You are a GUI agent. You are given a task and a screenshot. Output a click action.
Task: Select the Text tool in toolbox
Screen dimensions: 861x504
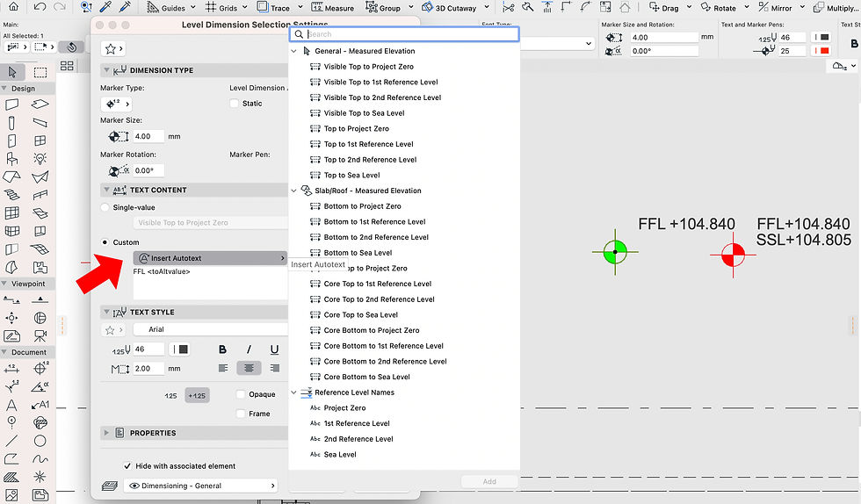(11, 405)
